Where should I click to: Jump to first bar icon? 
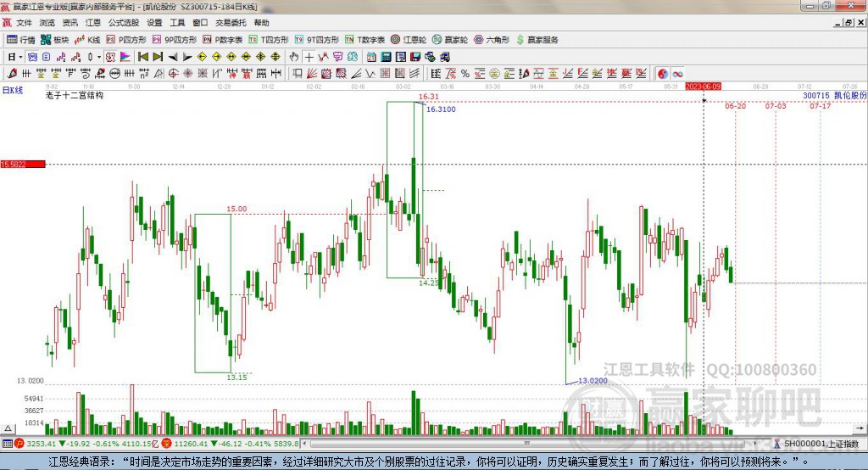coord(143,57)
